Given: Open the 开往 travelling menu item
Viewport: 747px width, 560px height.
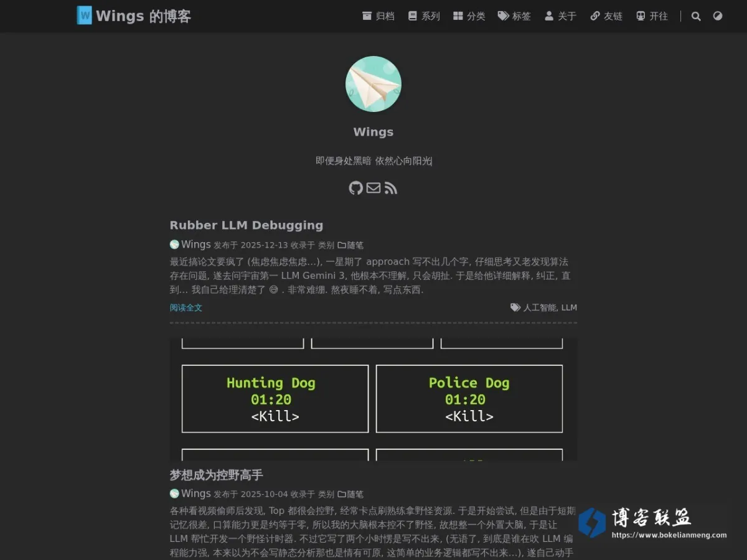Looking at the screenshot, I should (652, 16).
